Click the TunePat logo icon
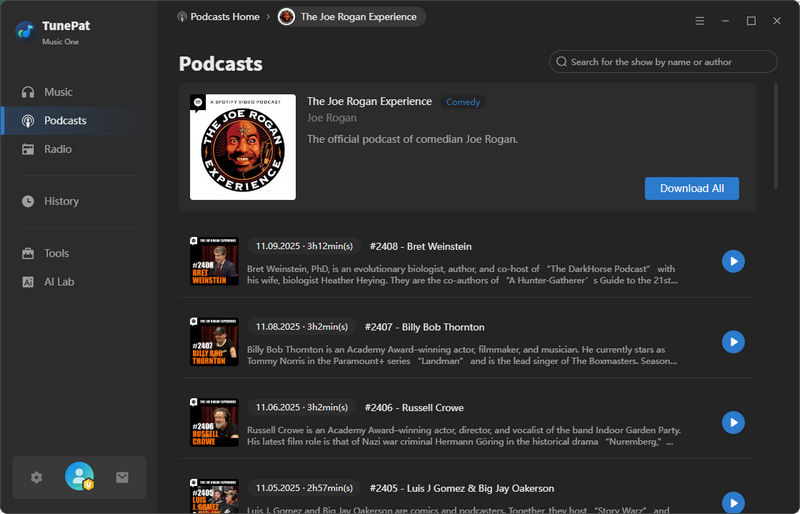The image size is (800, 514). [x=24, y=32]
